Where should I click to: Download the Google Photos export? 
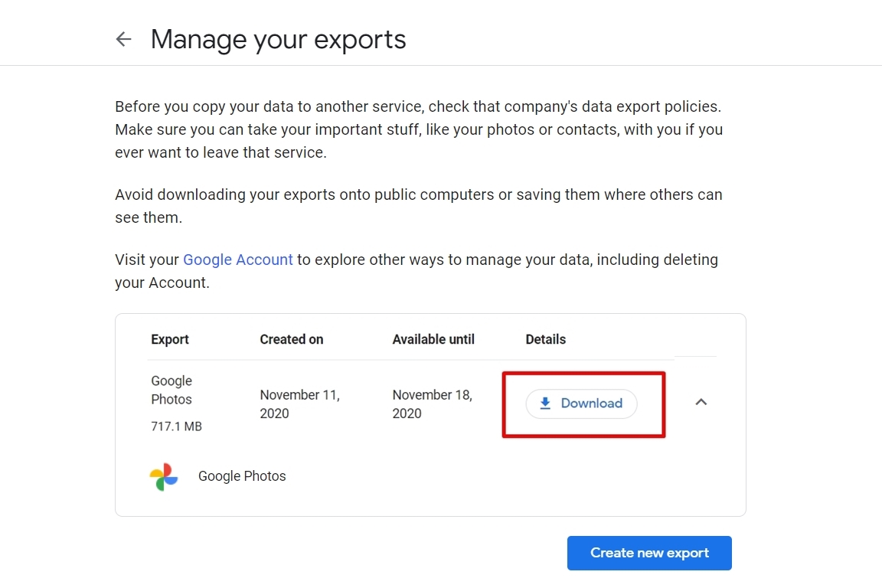[x=582, y=403]
